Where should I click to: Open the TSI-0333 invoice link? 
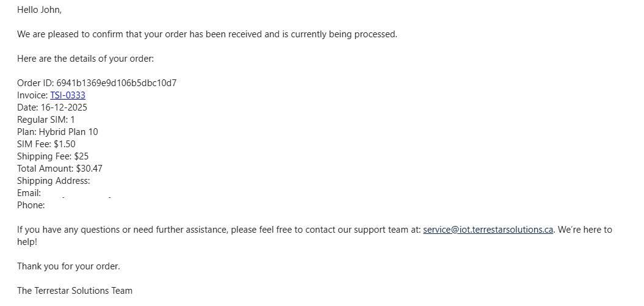tap(68, 95)
